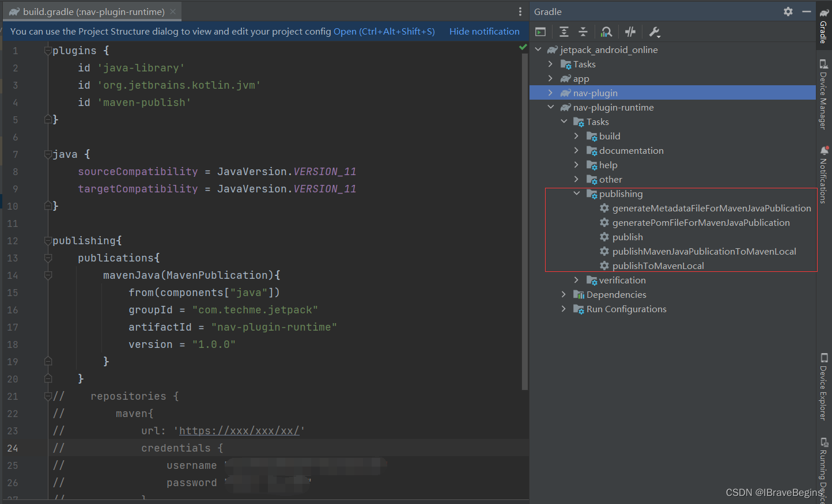Select generatePomFileForMavenJavaPublication task
832x504 pixels.
[701, 222]
